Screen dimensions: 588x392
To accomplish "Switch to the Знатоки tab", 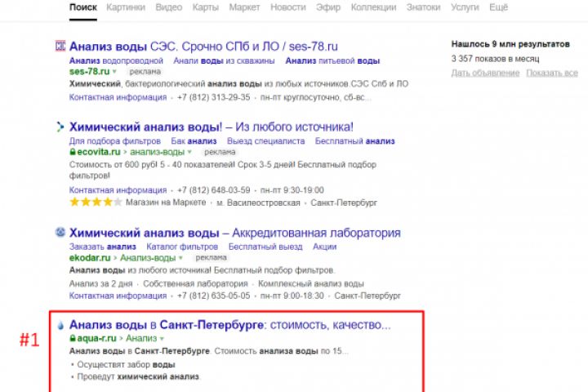I will 423,7.
